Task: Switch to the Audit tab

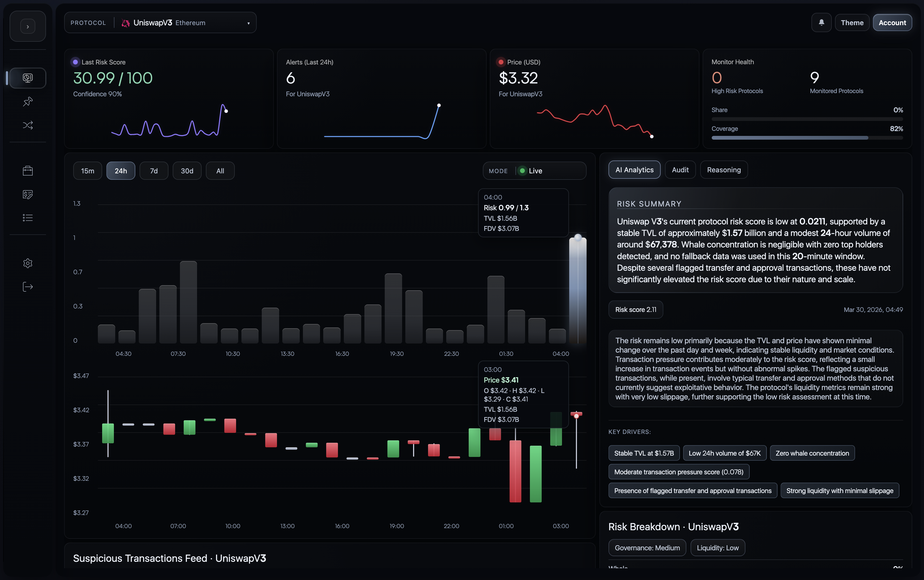Action: 680,170
